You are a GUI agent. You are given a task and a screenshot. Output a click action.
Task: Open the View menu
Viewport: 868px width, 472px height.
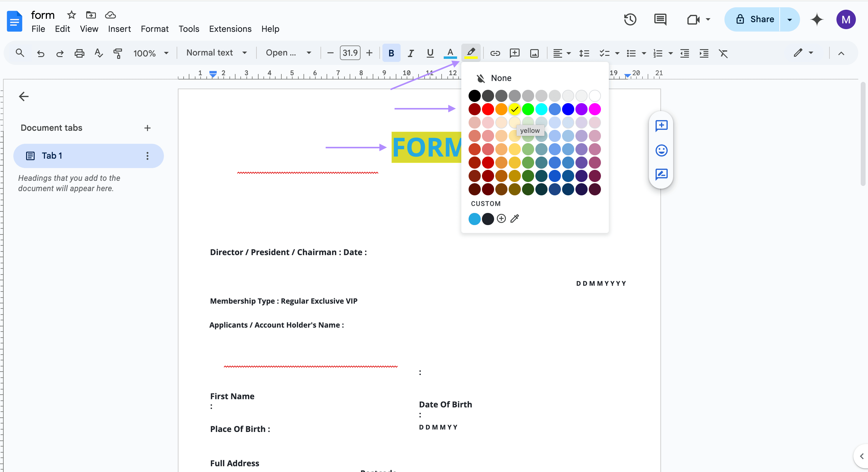tap(89, 29)
